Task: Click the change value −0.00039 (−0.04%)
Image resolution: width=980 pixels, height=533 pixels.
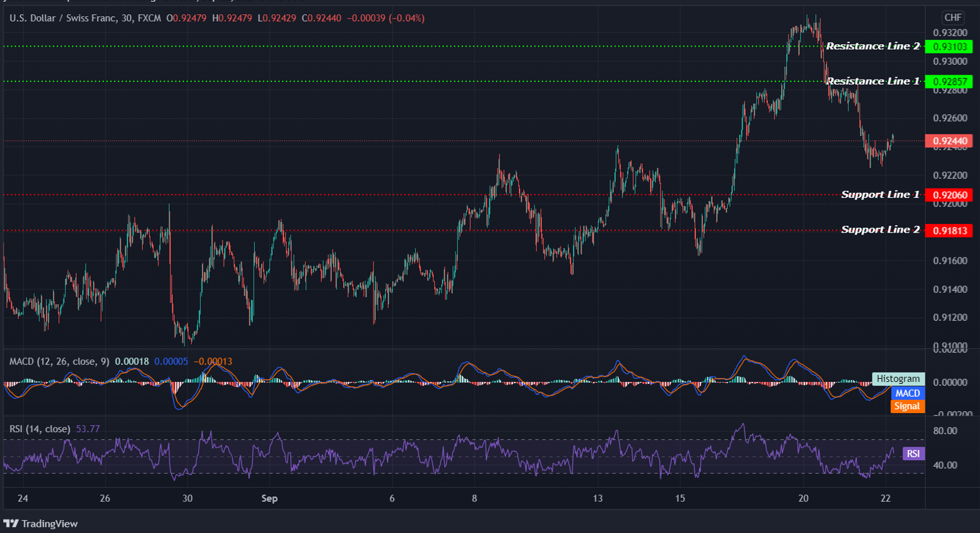Action: click(x=385, y=18)
